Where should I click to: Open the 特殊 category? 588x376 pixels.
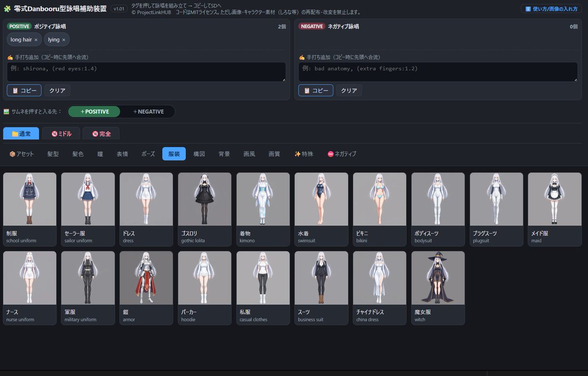click(303, 154)
